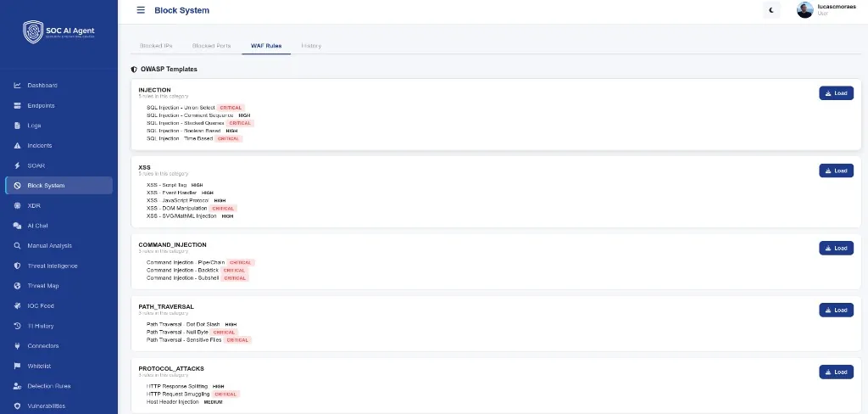
Task: Click XSS - Script Tag rule
Action: [x=167, y=185]
